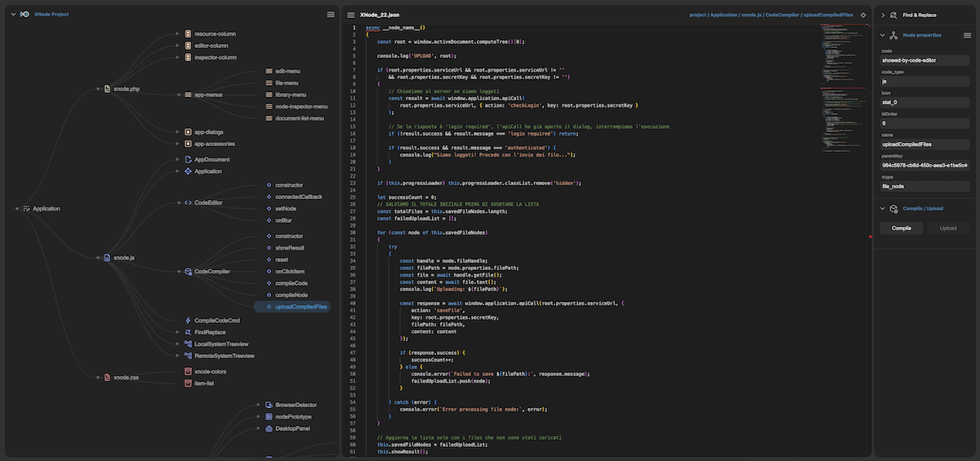Image resolution: width=980 pixels, height=461 pixels.
Task: Select the library-menu tree node
Action: (286, 95)
